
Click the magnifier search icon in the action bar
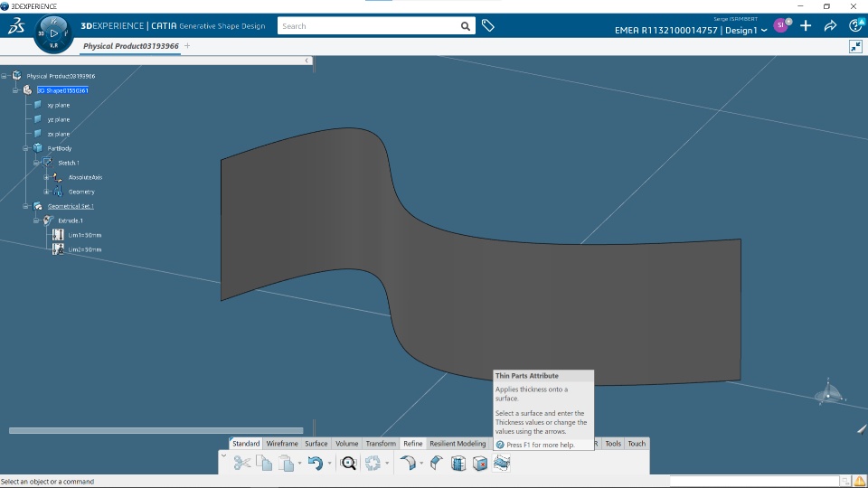coord(349,463)
